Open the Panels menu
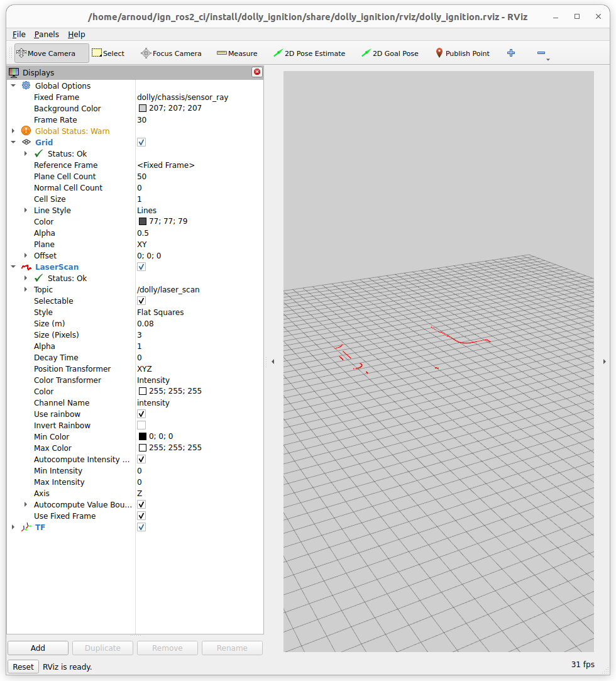 coord(47,35)
